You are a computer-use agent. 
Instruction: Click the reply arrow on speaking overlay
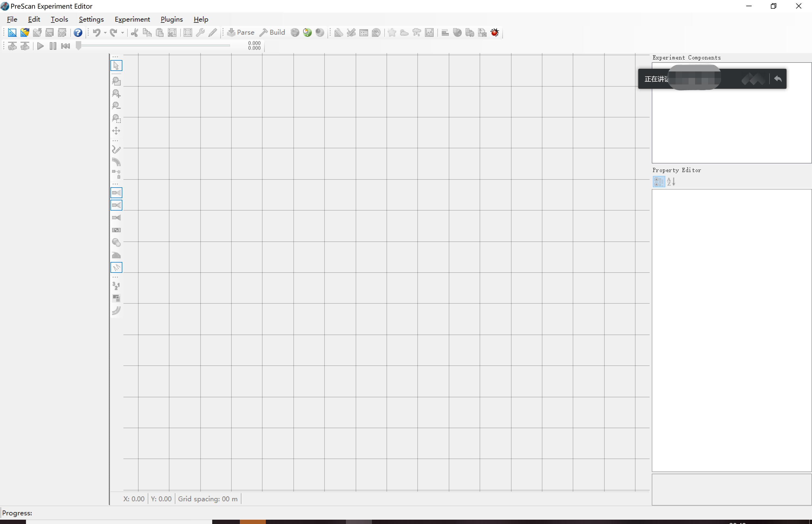pos(778,79)
